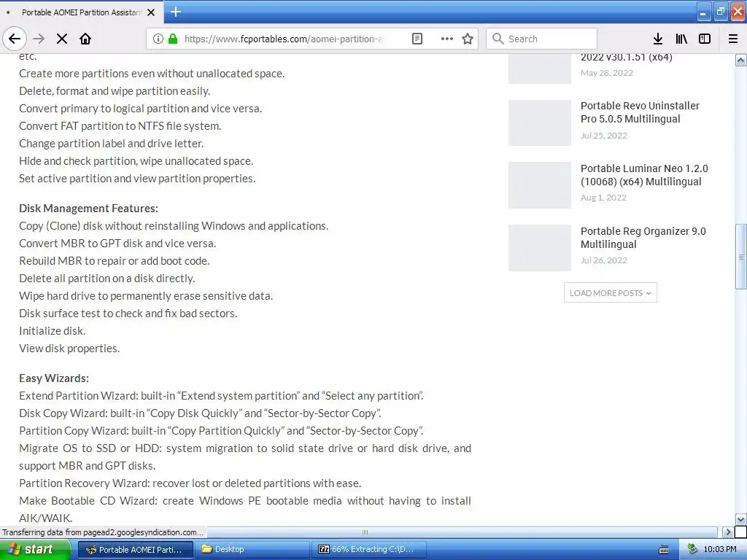Click the 10:03 PM clock

coord(720,550)
